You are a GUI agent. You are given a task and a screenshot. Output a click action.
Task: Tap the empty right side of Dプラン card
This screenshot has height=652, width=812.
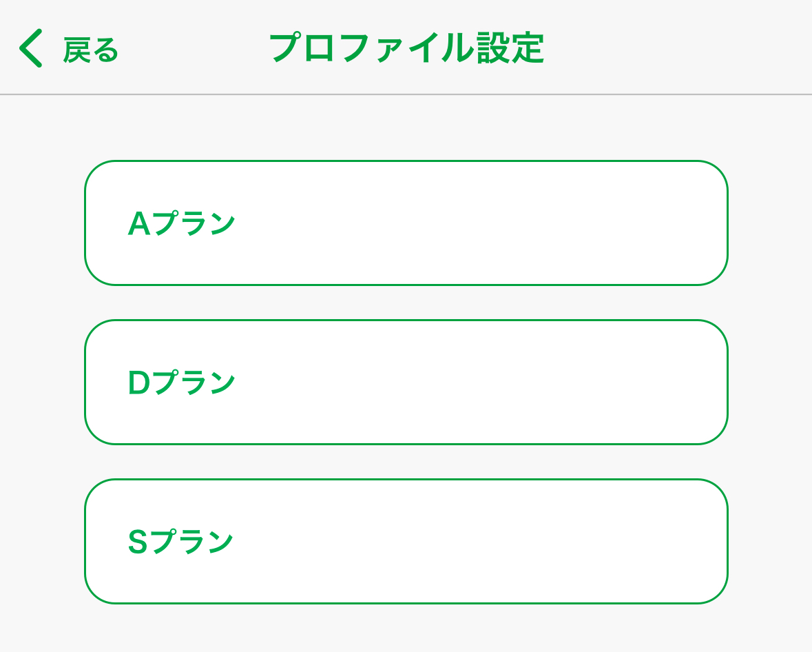coord(585,382)
